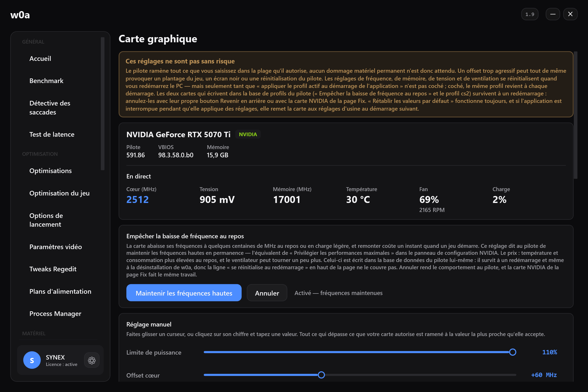Viewport: 588px width, 392px height.
Task: Click the main page vertical scrollbar
Action: (575, 115)
